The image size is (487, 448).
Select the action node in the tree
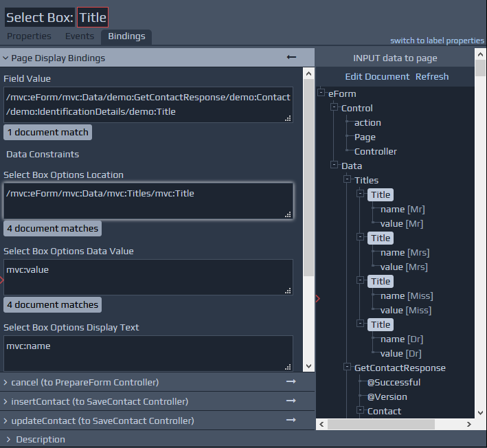point(367,123)
